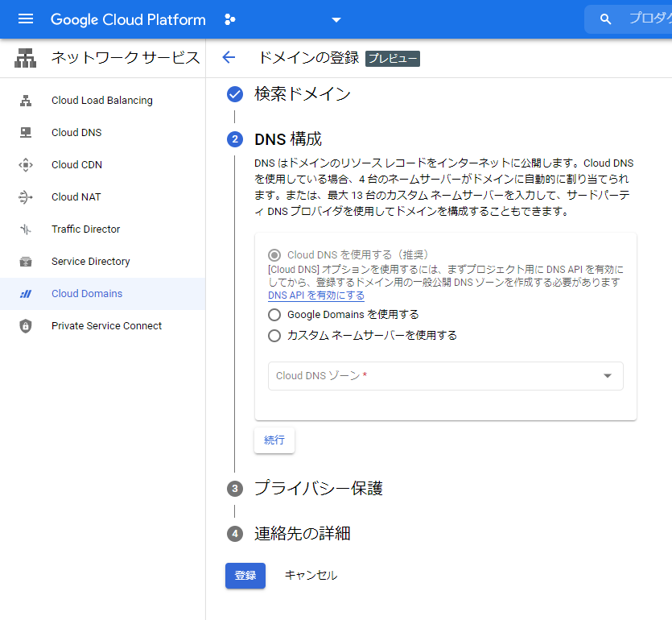This screenshot has height=620, width=672.
Task: Expand the project selector dropdown arrow
Action: 336,19
